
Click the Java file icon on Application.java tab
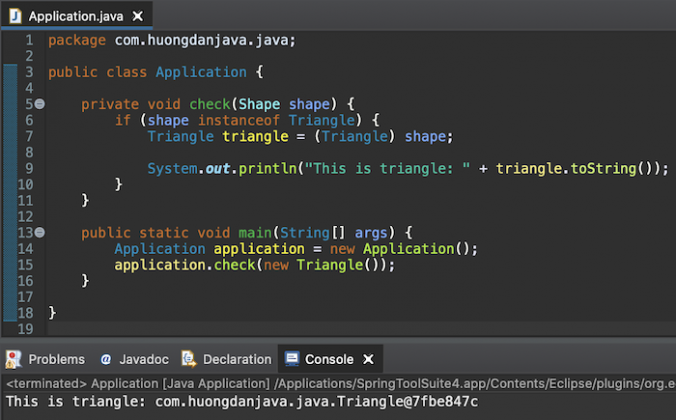coord(15,16)
